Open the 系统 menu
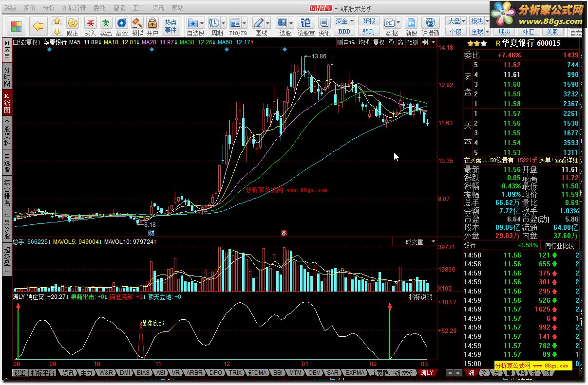 pyautogui.click(x=10, y=8)
